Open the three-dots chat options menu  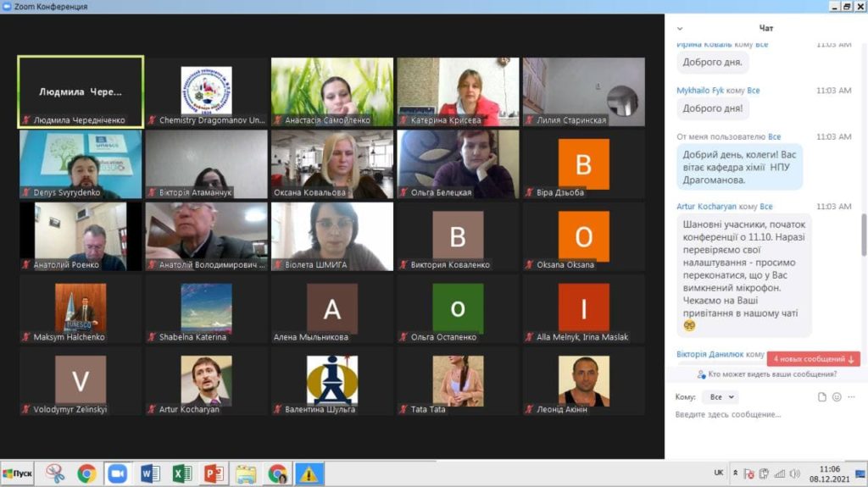click(x=852, y=396)
